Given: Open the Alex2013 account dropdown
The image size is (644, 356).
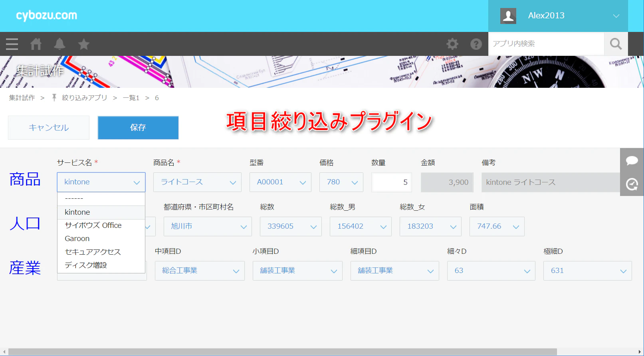Looking at the screenshot, I should [x=558, y=16].
